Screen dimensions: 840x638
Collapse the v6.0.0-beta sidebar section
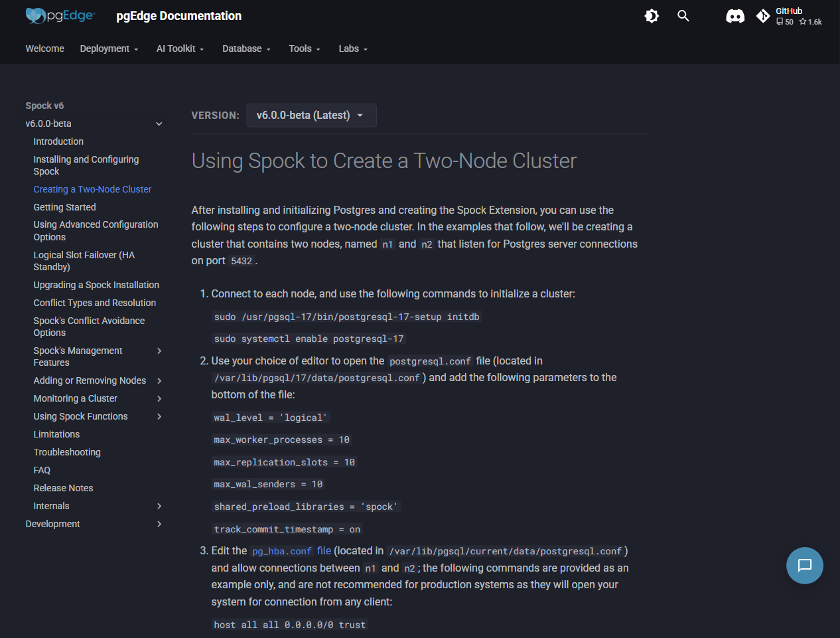(159, 123)
